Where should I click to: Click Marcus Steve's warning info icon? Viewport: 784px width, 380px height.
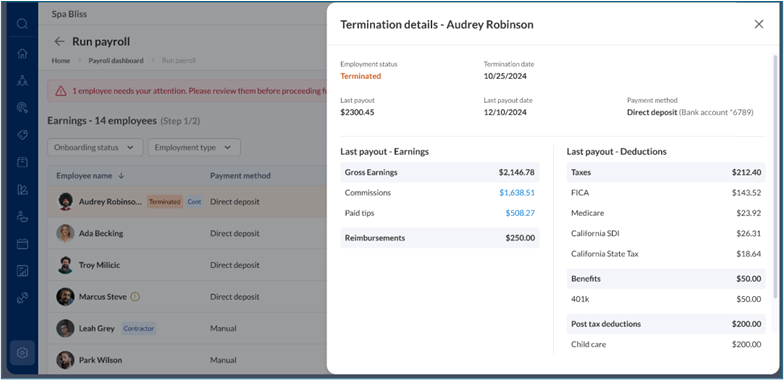click(135, 296)
